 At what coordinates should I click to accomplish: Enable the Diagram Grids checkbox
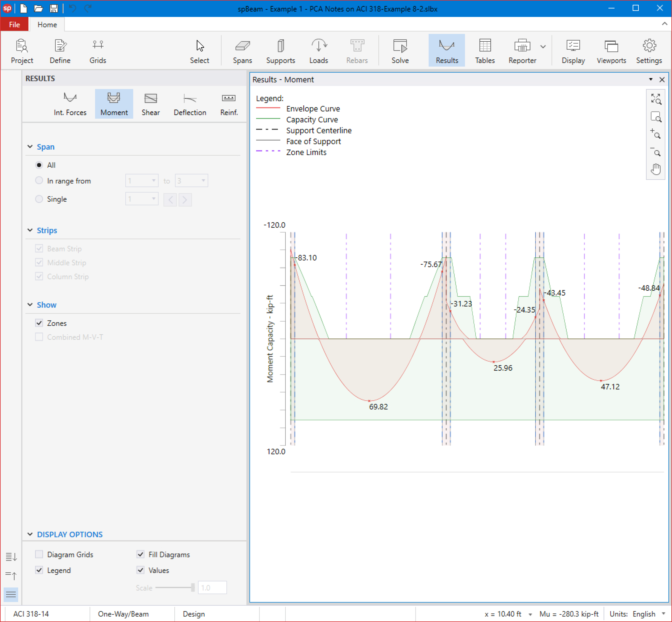(39, 554)
